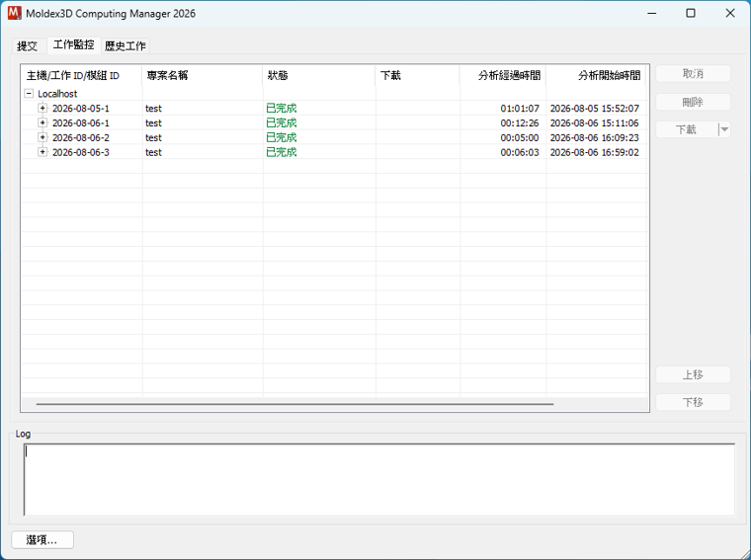
Task: Switch to the 提交 tab
Action: [27, 46]
